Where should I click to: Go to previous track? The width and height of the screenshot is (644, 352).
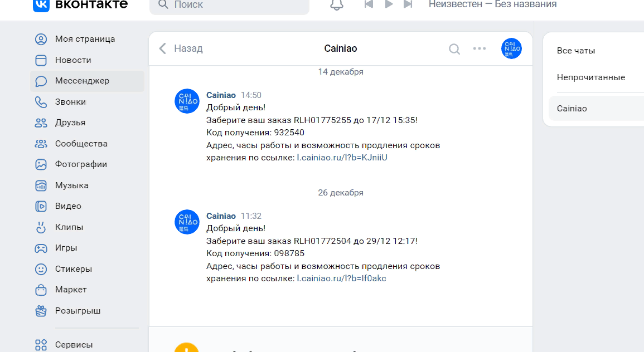(x=369, y=4)
